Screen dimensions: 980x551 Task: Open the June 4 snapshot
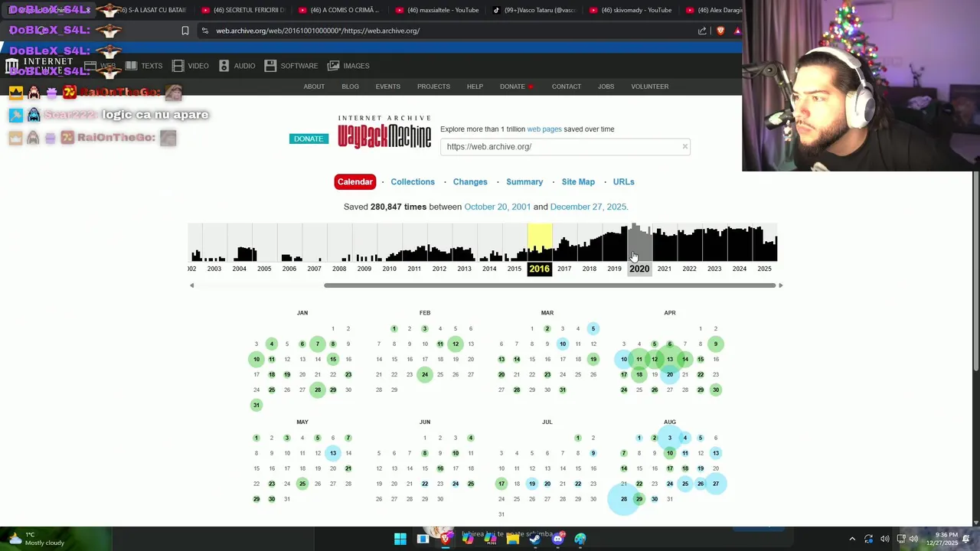(x=471, y=438)
